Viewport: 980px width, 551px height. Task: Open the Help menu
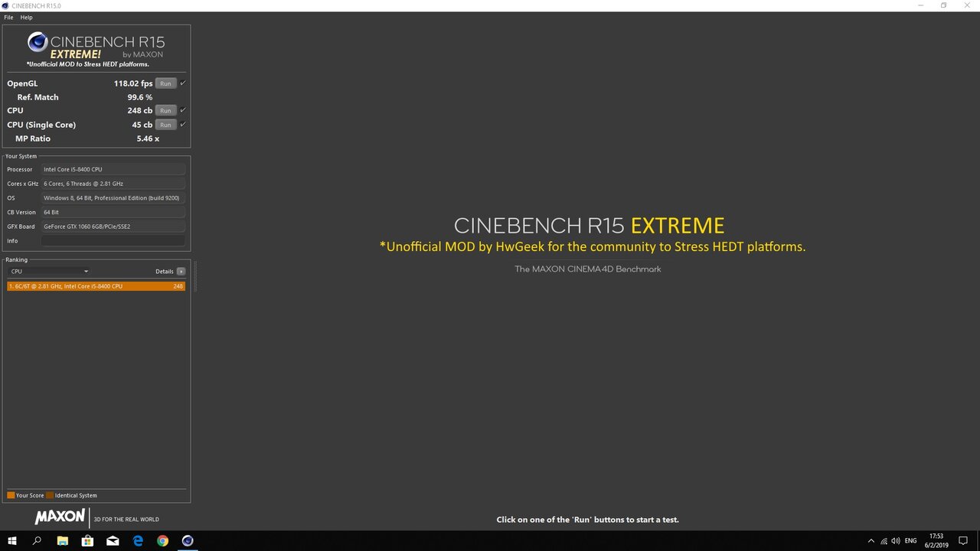click(26, 17)
